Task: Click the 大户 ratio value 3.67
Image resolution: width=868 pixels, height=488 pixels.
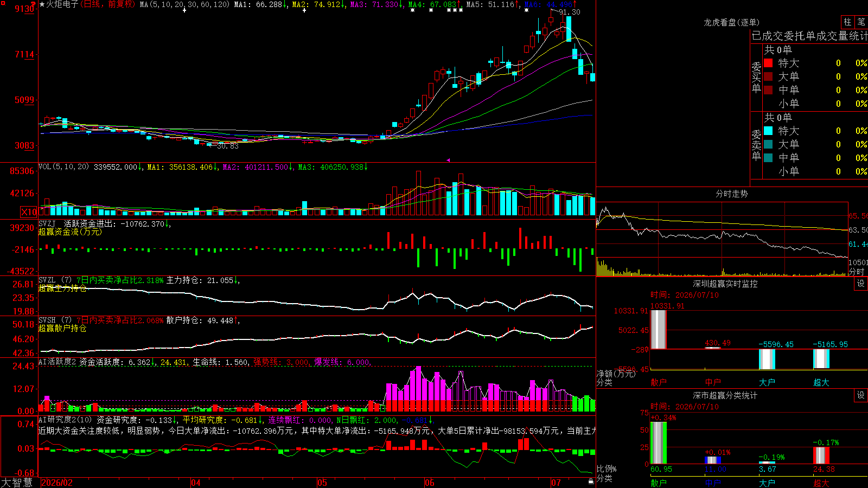Action: click(x=768, y=469)
